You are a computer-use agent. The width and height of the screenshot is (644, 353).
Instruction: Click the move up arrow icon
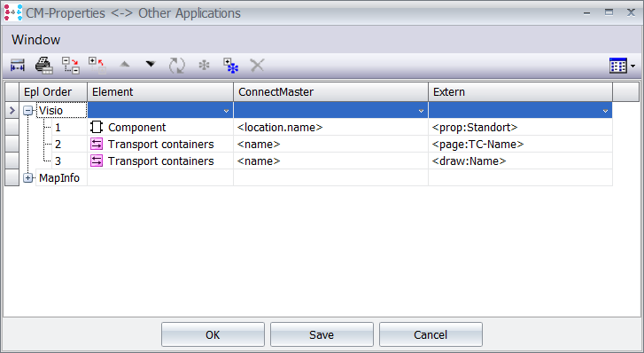click(124, 64)
